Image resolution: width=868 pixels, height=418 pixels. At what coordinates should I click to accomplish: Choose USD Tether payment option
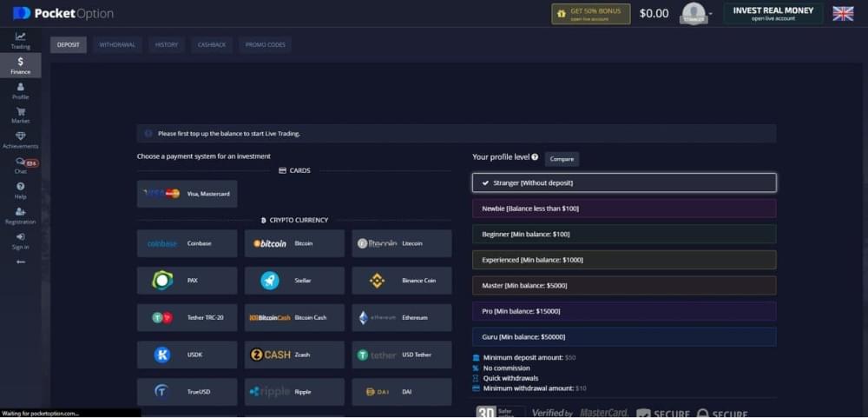(x=402, y=355)
